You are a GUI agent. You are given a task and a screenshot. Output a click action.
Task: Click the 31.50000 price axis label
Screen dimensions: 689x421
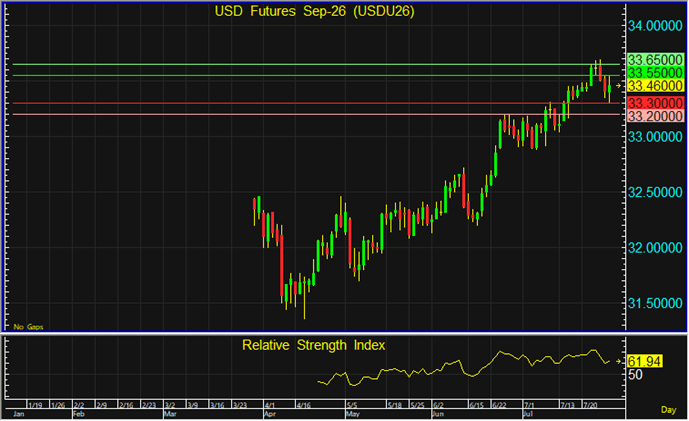point(655,303)
